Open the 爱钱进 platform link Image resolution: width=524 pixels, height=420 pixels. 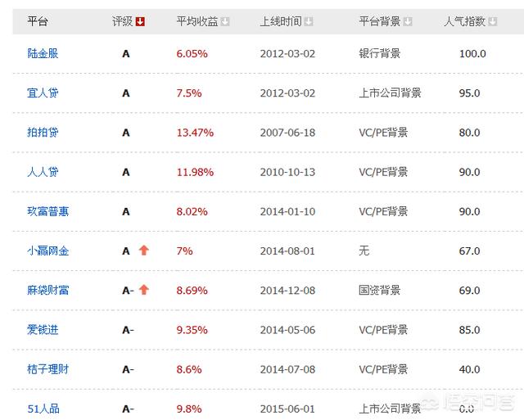(43, 330)
